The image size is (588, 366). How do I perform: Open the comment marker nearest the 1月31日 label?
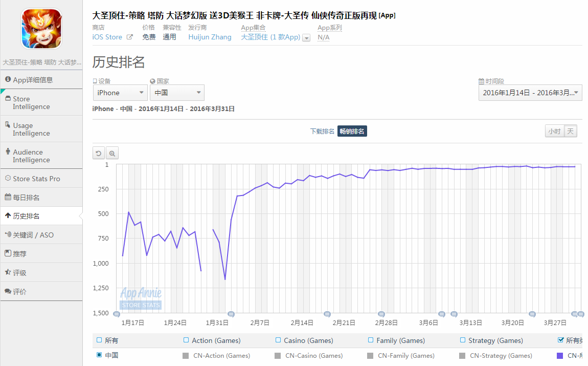[231, 314]
